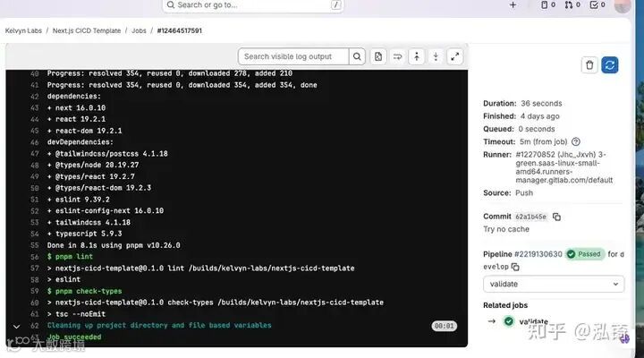The width and height of the screenshot is (644, 358).
Task: Expand log to full screen
Action: [454, 56]
